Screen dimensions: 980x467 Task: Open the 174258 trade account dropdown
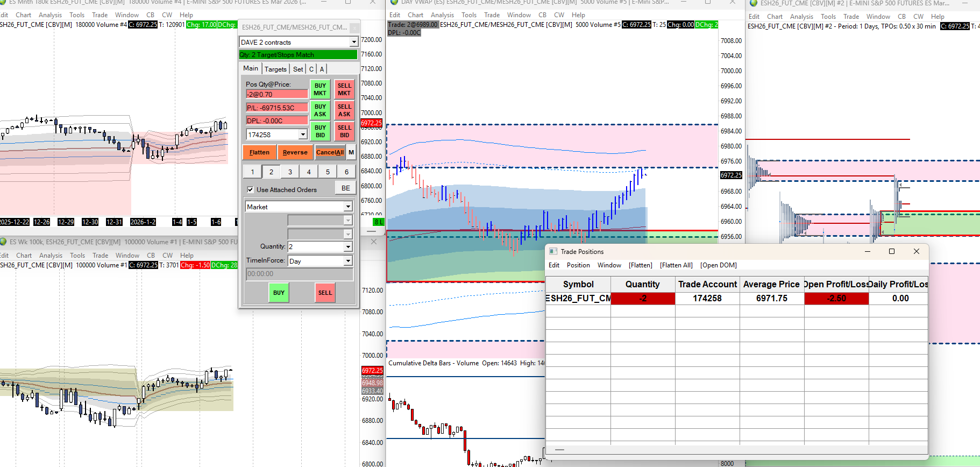point(303,135)
